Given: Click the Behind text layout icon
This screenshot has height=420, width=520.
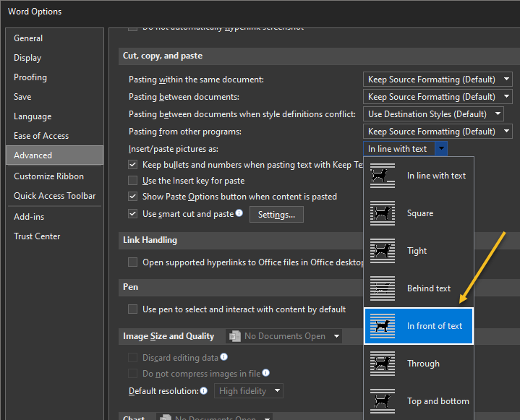Looking at the screenshot, I should pyautogui.click(x=383, y=288).
